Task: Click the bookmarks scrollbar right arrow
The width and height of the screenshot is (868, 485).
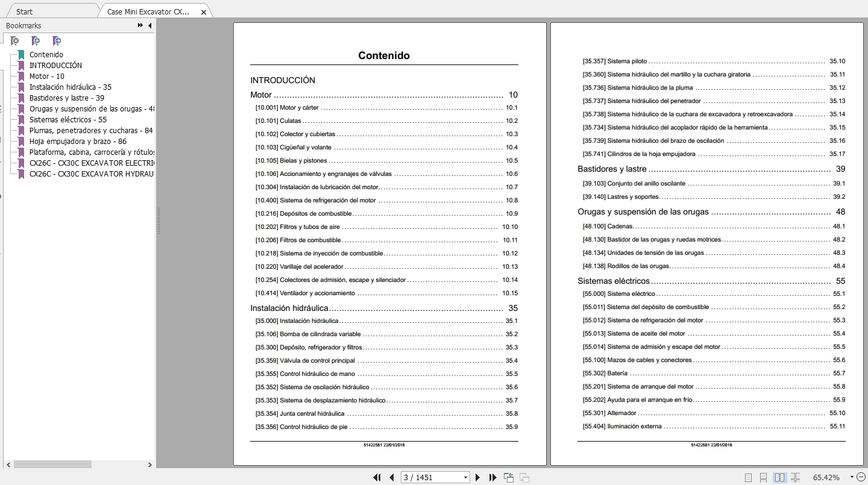Action: (x=150, y=465)
